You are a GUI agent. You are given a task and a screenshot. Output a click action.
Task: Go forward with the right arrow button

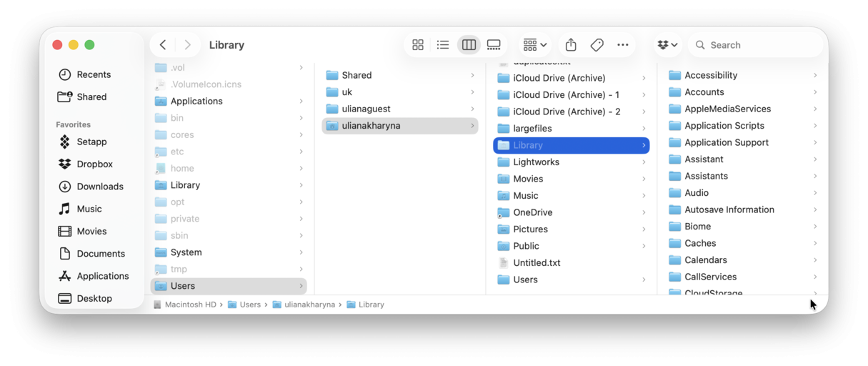coord(187,44)
